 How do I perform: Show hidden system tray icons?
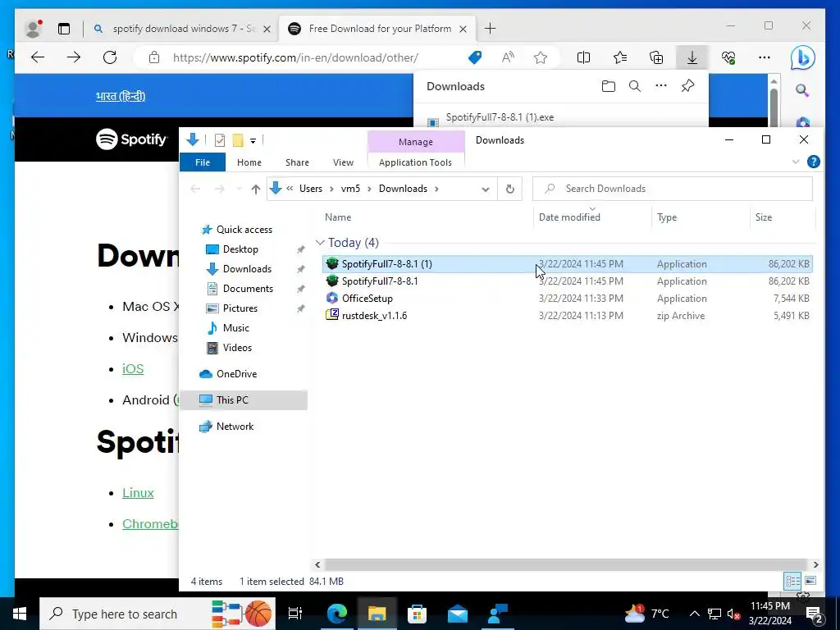(x=694, y=614)
